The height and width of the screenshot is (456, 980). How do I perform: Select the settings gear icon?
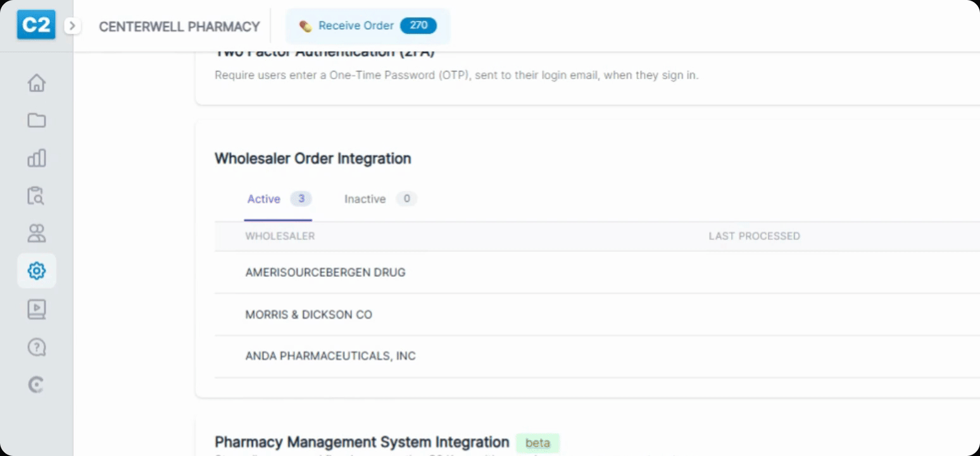pos(37,271)
